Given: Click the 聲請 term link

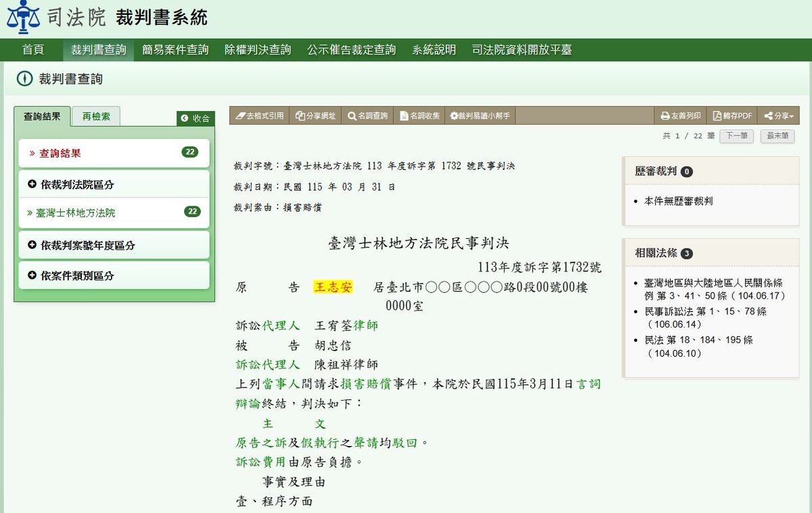Looking at the screenshot, I should point(366,443).
